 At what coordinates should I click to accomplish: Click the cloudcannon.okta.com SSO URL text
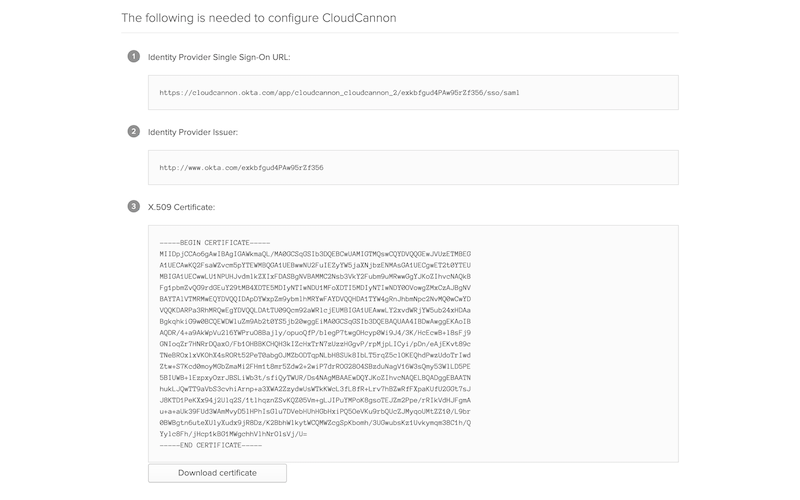point(339,93)
